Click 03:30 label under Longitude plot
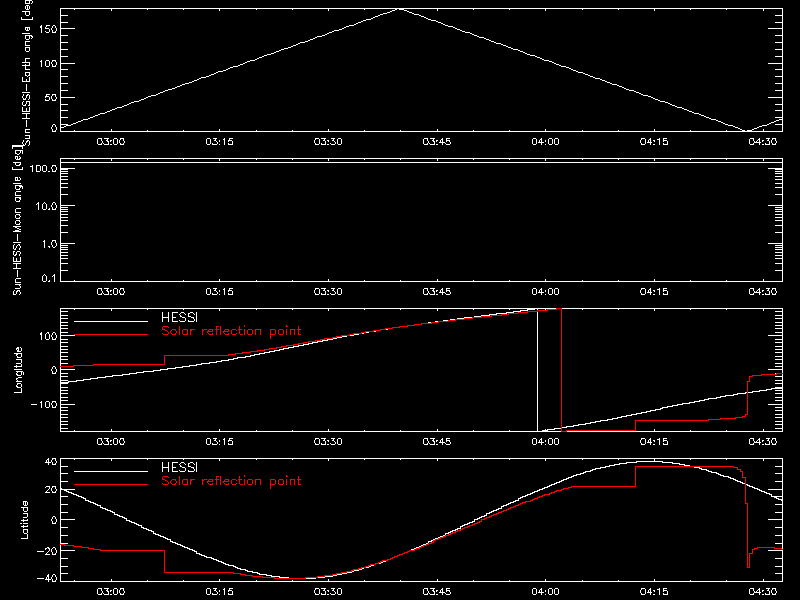800x600 pixels. tap(328, 442)
